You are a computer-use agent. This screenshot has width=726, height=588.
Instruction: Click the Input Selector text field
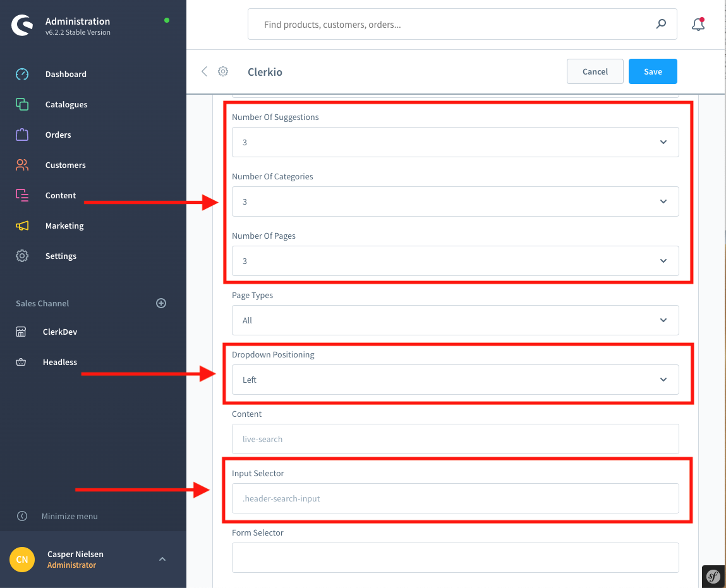pyautogui.click(x=455, y=498)
